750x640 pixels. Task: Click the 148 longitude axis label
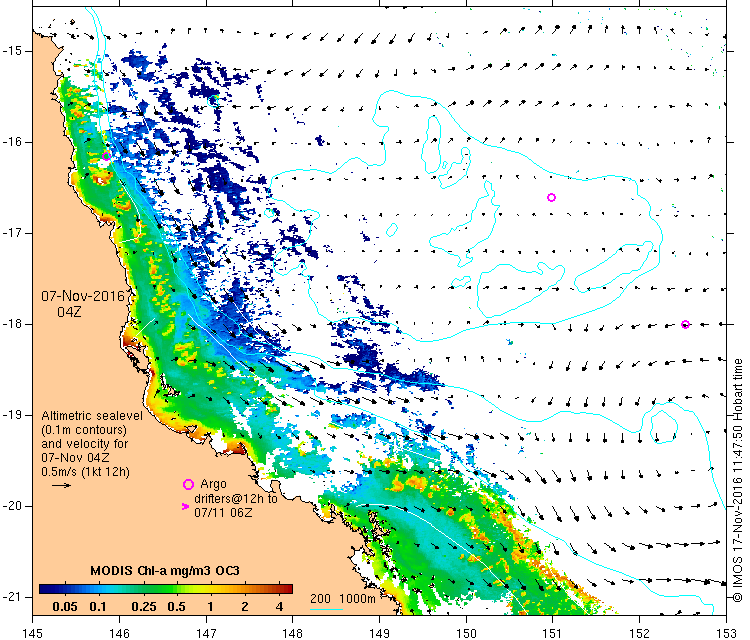293,633
